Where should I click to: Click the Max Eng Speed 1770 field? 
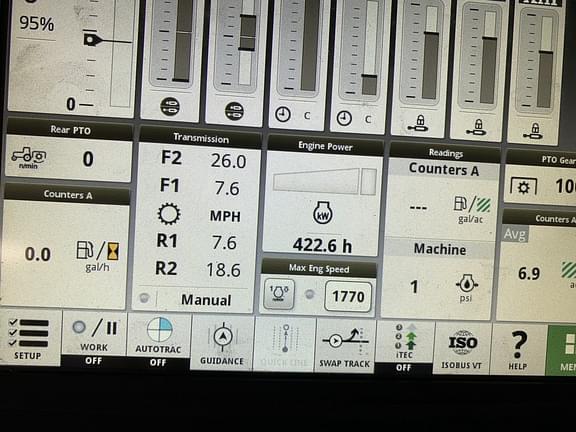(348, 296)
